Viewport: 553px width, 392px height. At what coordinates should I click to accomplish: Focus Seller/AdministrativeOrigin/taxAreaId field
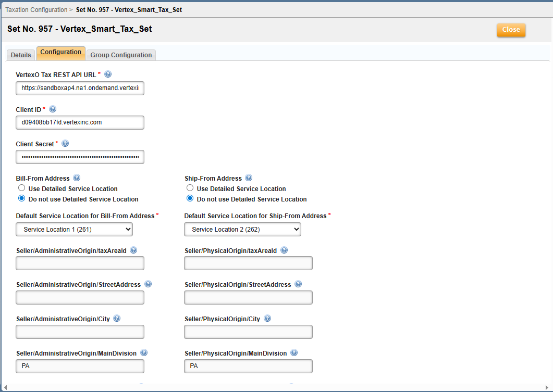tap(80, 263)
